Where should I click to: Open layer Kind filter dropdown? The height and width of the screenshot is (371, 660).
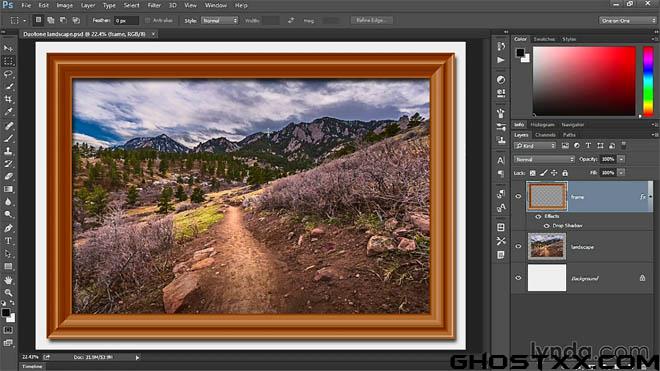(535, 146)
